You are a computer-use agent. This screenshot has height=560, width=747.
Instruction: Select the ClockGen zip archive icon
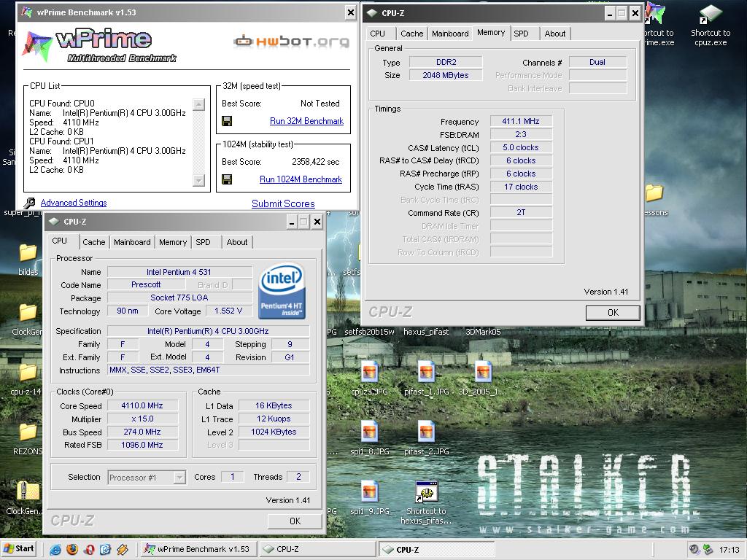[x=28, y=492]
